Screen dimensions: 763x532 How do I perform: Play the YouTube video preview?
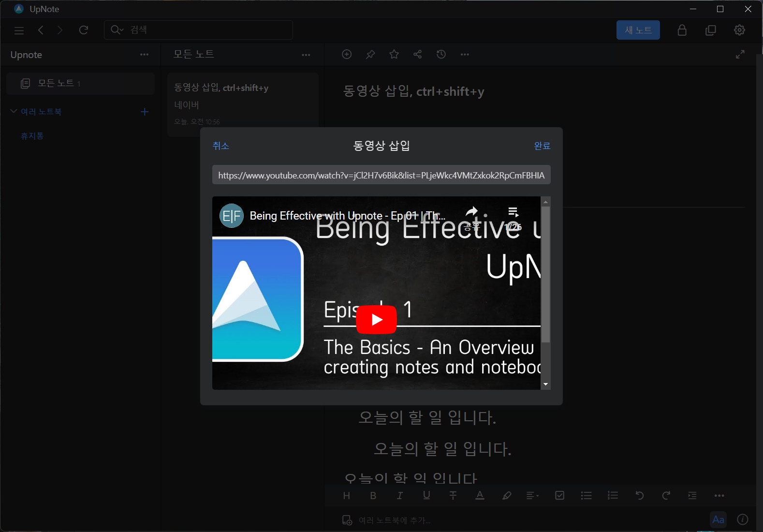pyautogui.click(x=376, y=320)
